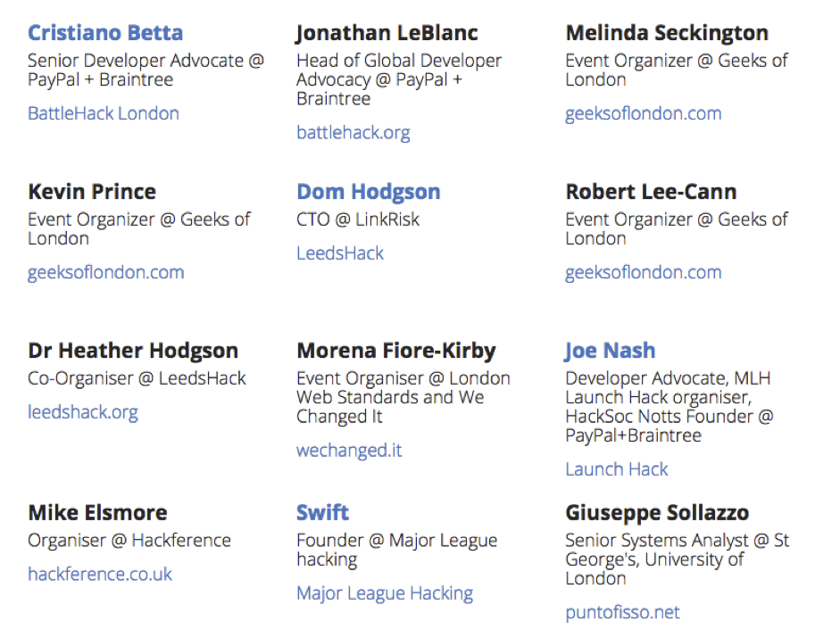This screenshot has height=638, width=840.
Task: Open geeksoflondon.com under Kevin Prince
Action: point(106,273)
